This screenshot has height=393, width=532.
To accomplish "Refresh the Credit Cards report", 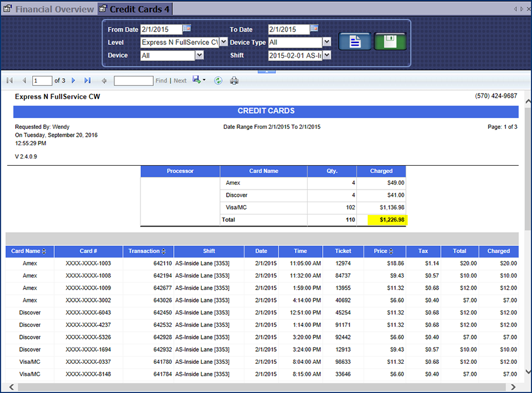I will pos(218,80).
